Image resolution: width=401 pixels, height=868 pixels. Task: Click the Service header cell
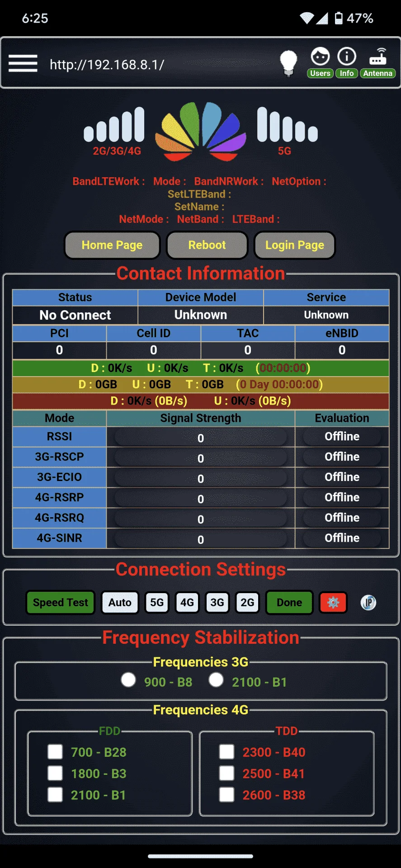pos(326,297)
